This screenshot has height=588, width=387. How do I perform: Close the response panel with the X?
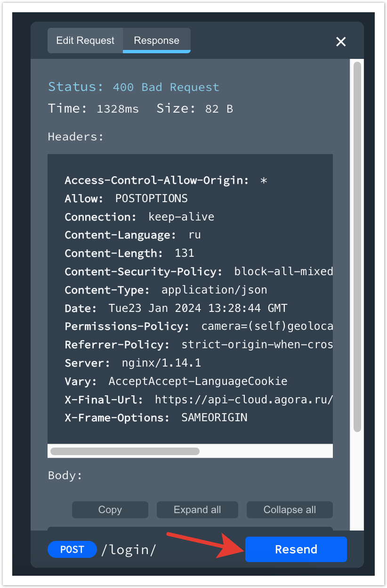point(341,41)
